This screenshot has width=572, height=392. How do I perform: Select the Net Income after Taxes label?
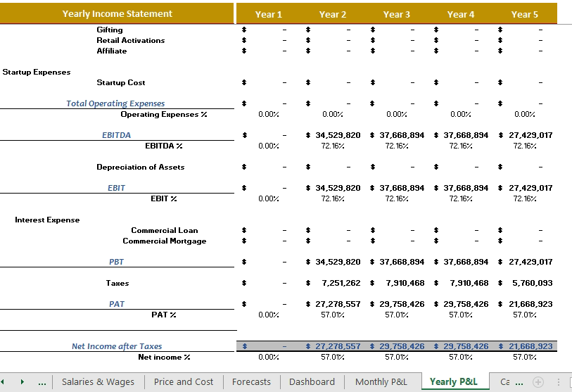tap(117, 346)
